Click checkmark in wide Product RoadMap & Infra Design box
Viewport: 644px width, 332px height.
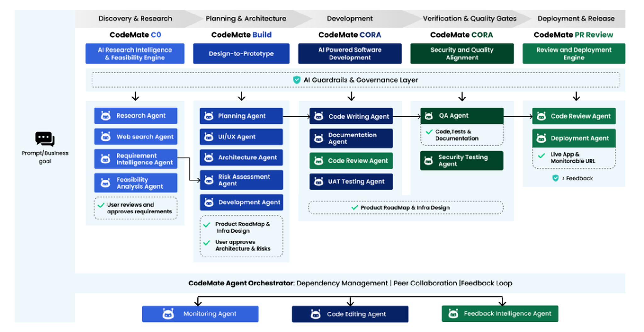point(355,207)
